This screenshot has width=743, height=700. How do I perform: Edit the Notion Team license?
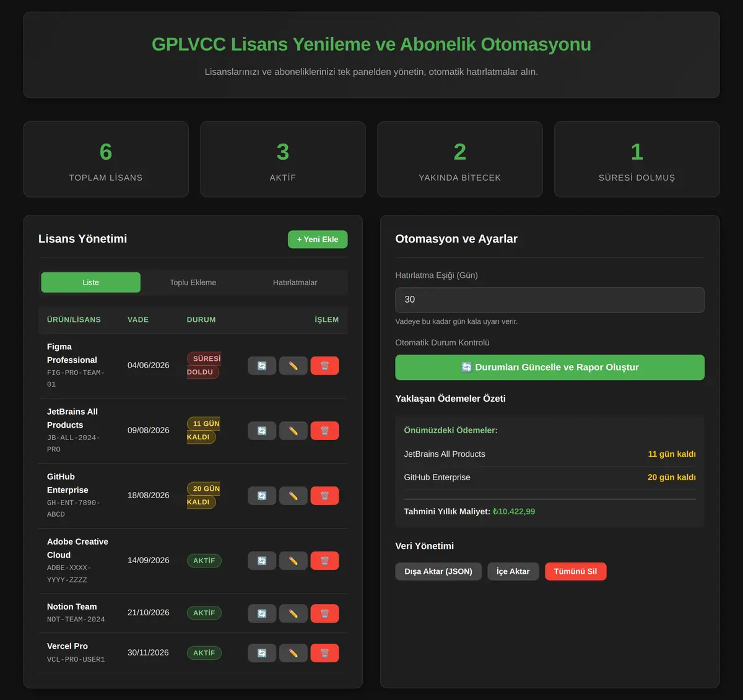coord(293,613)
